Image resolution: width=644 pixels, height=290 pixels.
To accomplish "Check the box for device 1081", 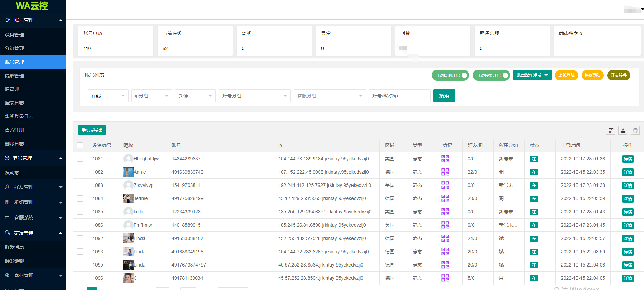I will coord(80,159).
